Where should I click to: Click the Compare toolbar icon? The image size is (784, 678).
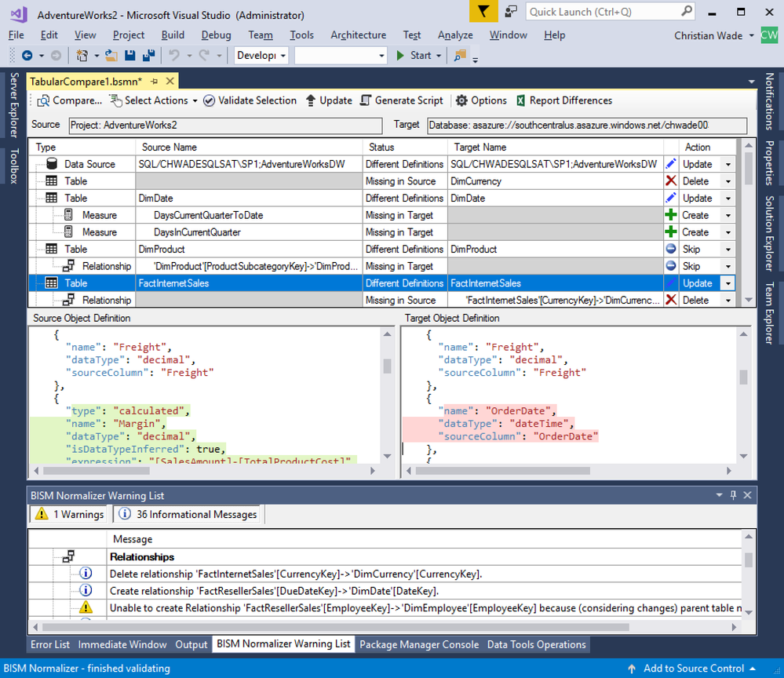43,100
